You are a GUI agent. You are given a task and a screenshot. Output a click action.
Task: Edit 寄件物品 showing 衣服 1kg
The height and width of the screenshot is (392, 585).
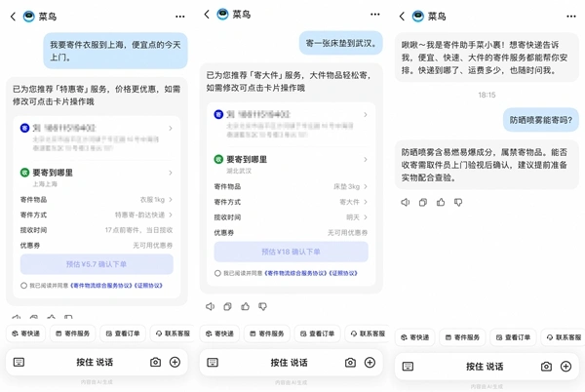(97, 200)
